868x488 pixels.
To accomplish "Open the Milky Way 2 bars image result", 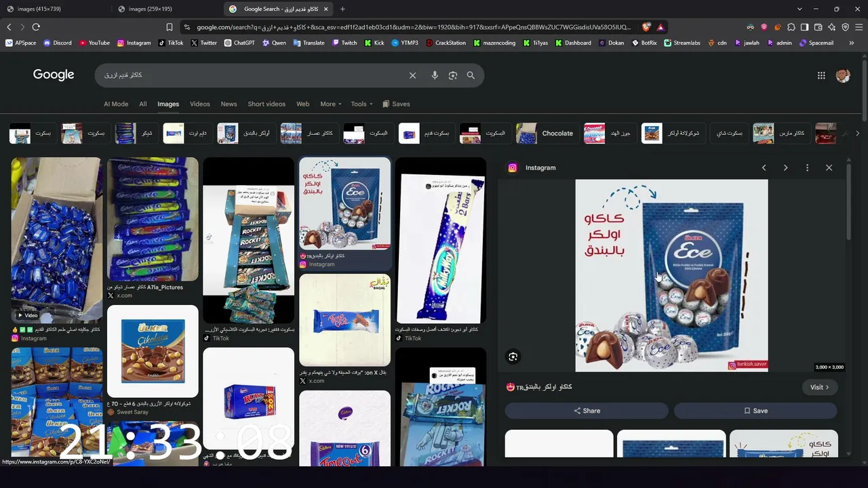I will (x=441, y=241).
